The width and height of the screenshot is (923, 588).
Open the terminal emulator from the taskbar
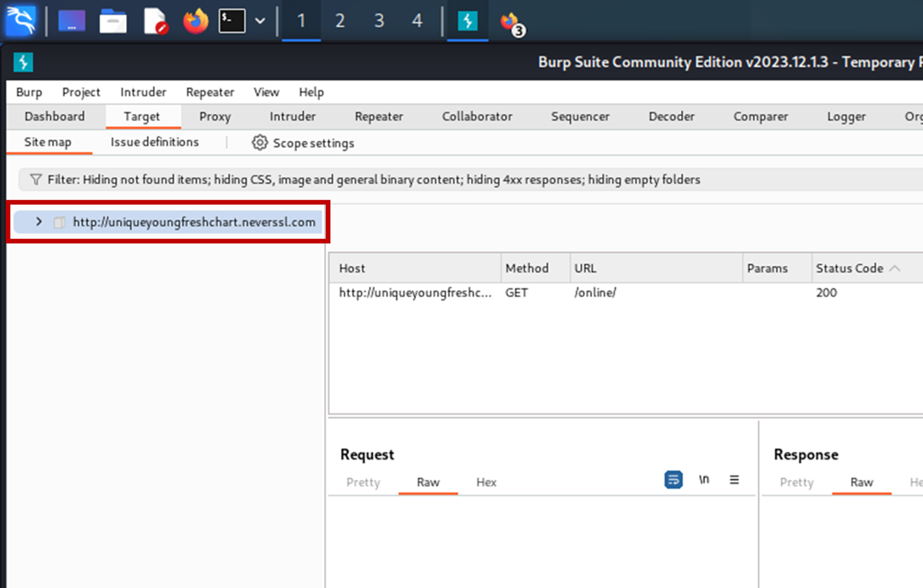tap(232, 21)
